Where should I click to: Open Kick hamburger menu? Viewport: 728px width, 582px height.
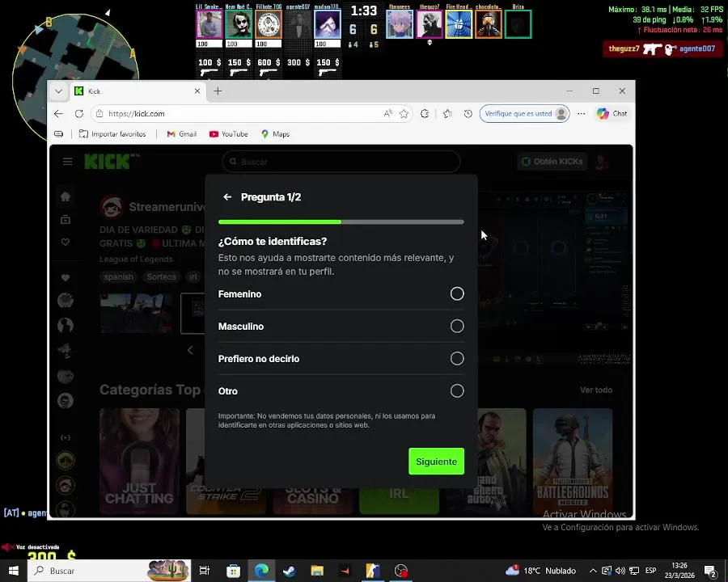click(x=68, y=162)
